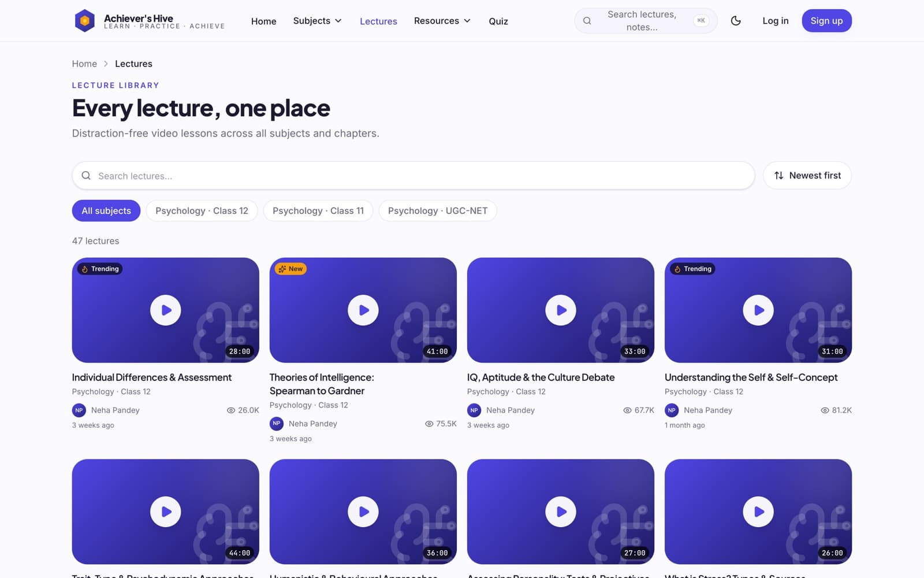Open the Lectures nav item

click(378, 21)
